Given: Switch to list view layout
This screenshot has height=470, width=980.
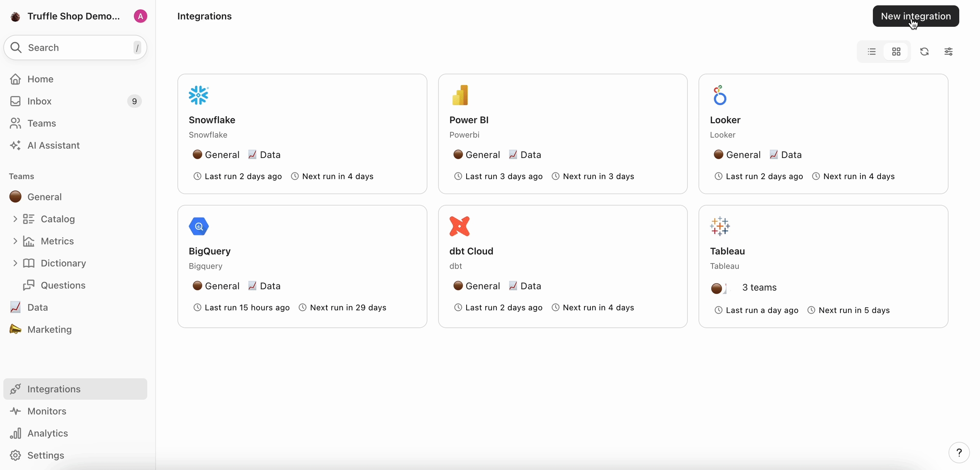Looking at the screenshot, I should click(872, 52).
